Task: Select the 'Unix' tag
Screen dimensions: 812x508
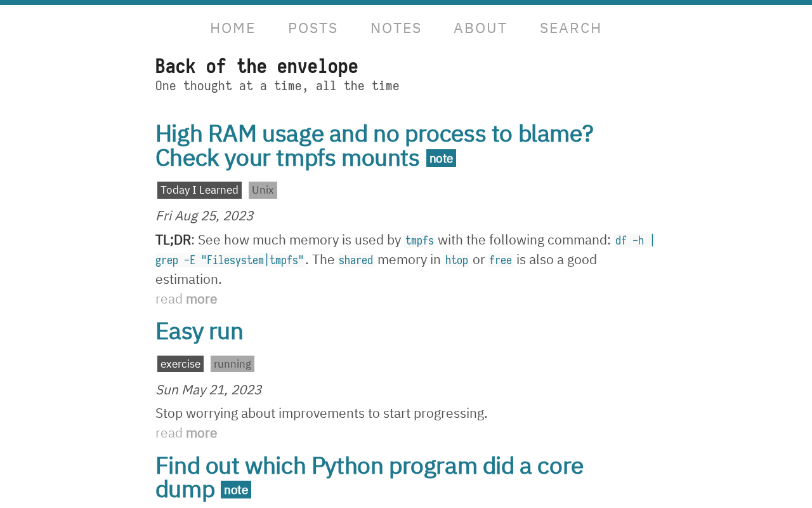Action: click(263, 190)
